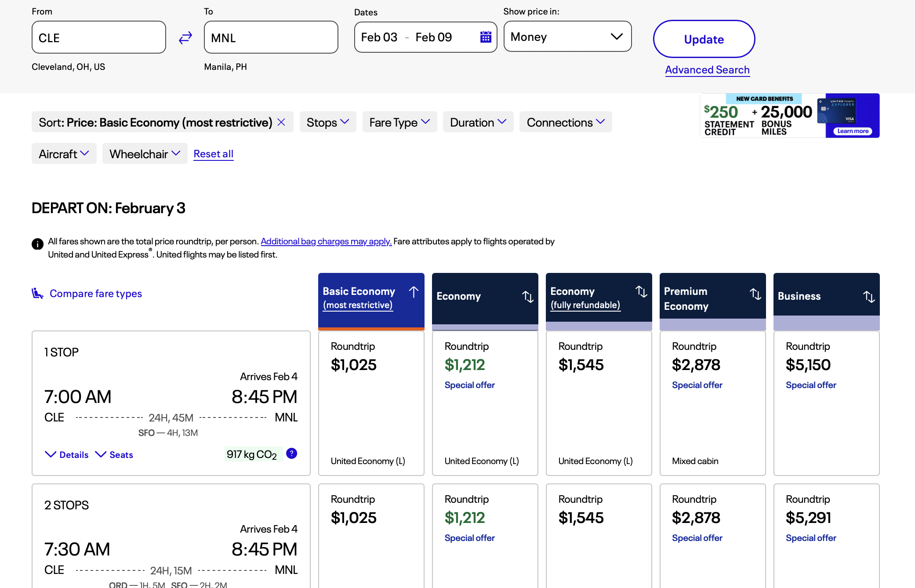915x588 pixels.
Task: Click Special offer under $5,150 Business fare
Action: pos(811,385)
